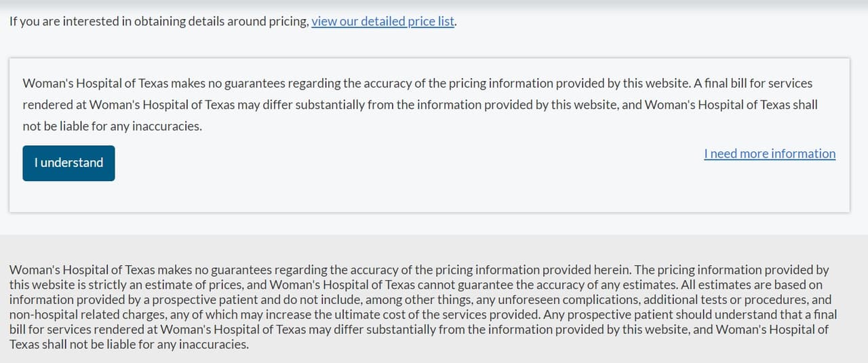The width and height of the screenshot is (868, 363).
Task: Click "A final bill for services" in the box
Action: (753, 83)
